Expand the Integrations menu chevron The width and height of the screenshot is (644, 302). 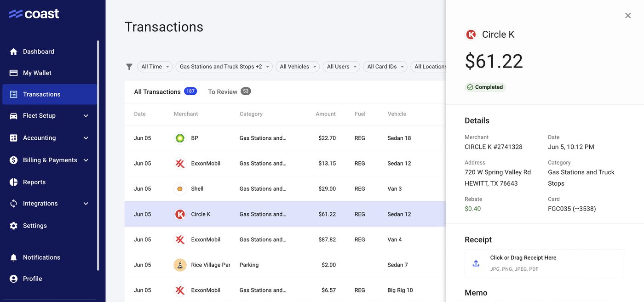pyautogui.click(x=86, y=204)
